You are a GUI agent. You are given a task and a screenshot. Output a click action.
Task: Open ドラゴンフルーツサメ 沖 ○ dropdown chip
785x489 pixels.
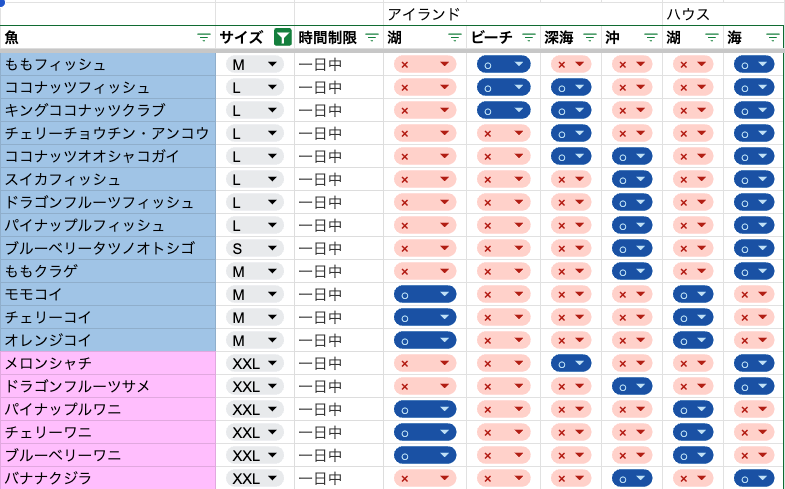click(x=632, y=386)
